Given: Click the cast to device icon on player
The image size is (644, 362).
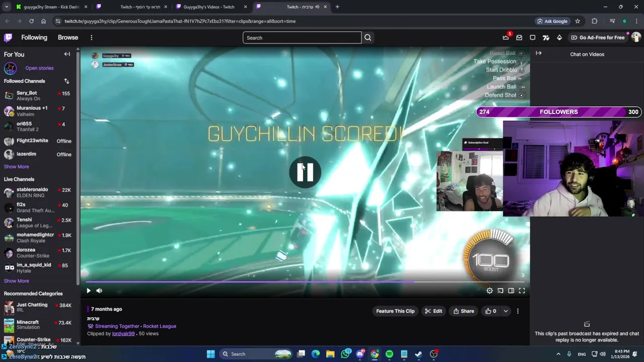Looking at the screenshot, I should 501,291.
